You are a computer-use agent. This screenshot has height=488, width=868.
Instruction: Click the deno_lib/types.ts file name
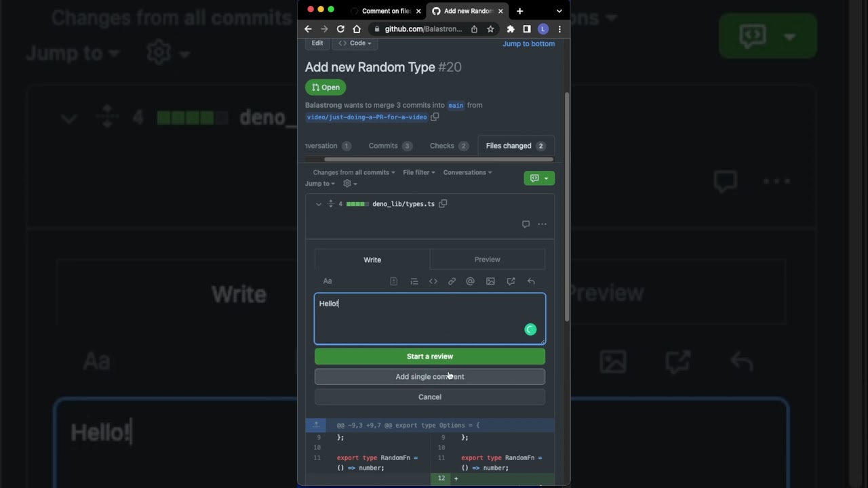403,204
